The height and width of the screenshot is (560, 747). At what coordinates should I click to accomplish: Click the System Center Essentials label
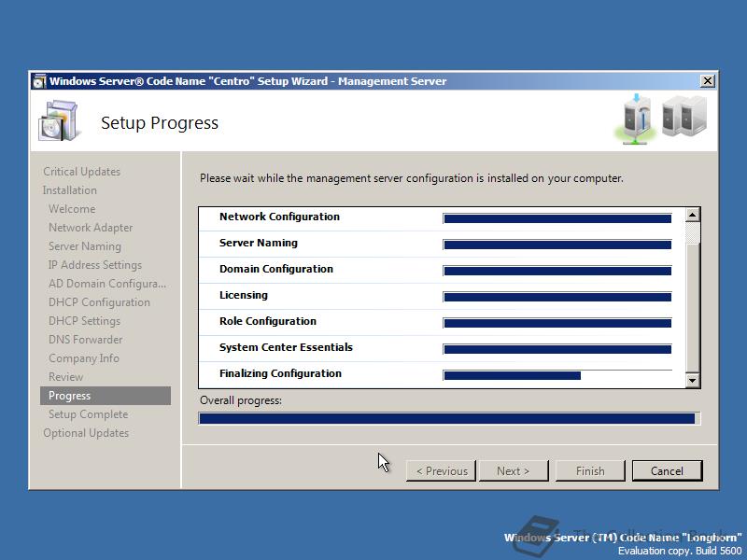pyautogui.click(x=286, y=347)
